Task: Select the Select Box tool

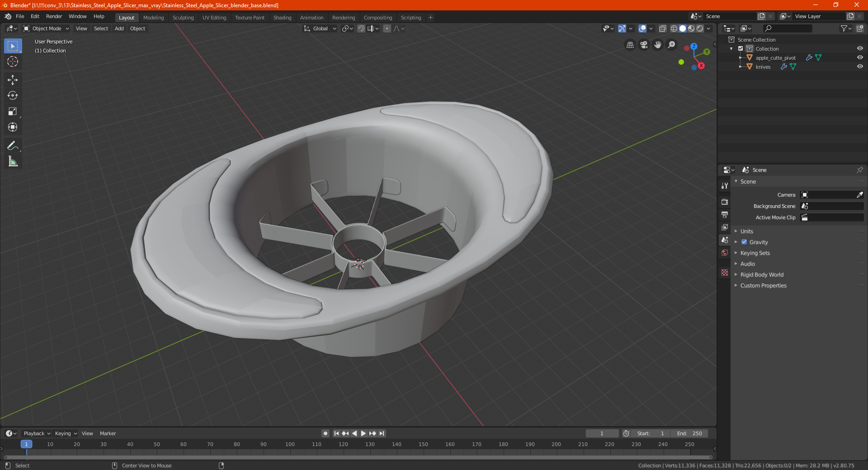Action: click(x=13, y=46)
